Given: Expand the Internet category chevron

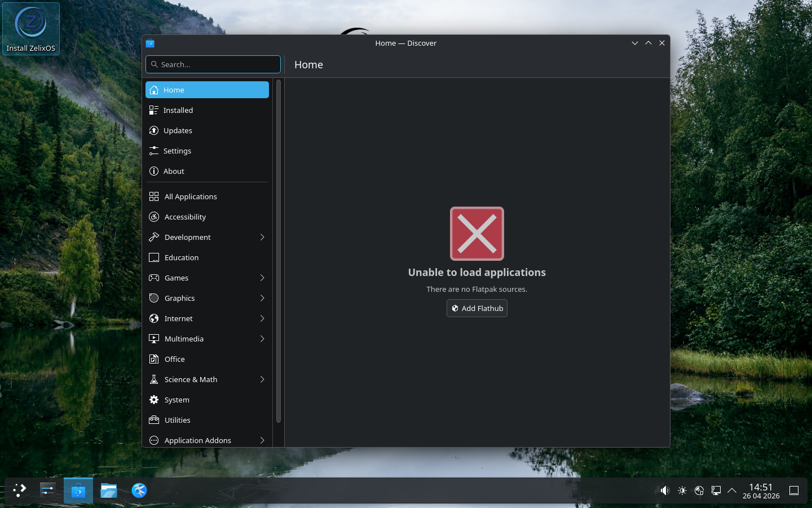Looking at the screenshot, I should (262, 318).
